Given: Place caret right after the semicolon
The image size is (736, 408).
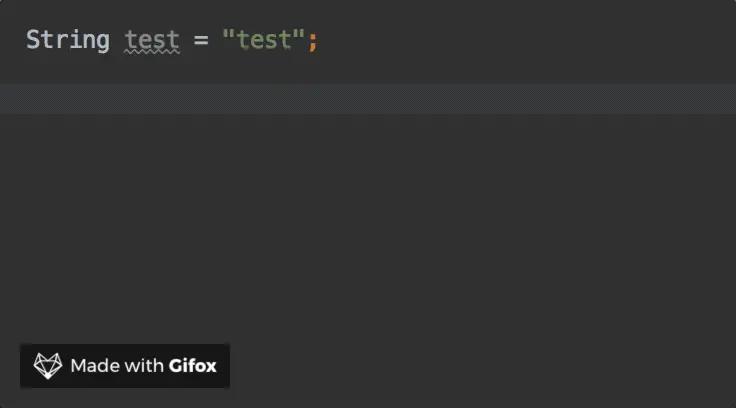Looking at the screenshot, I should click(319, 41).
